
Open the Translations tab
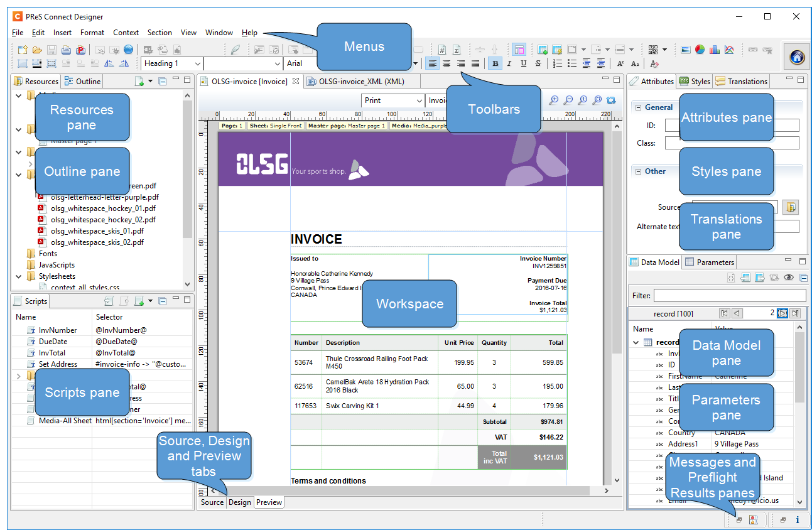742,81
